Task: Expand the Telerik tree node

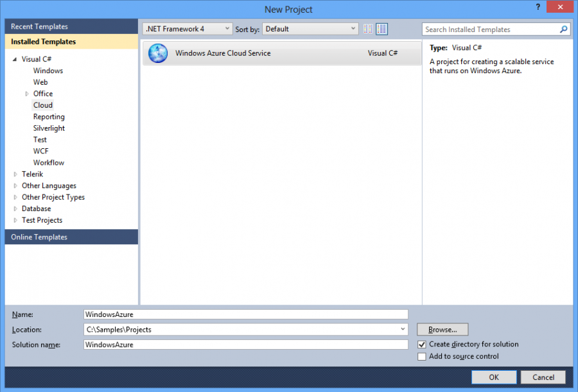Action: click(x=15, y=174)
